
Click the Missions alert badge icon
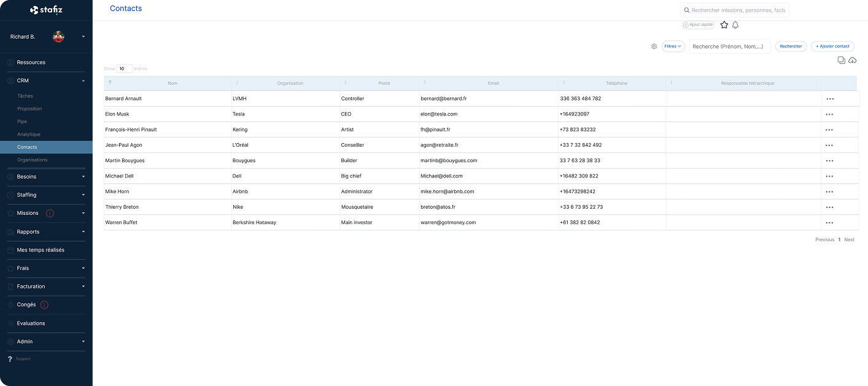coord(50,213)
